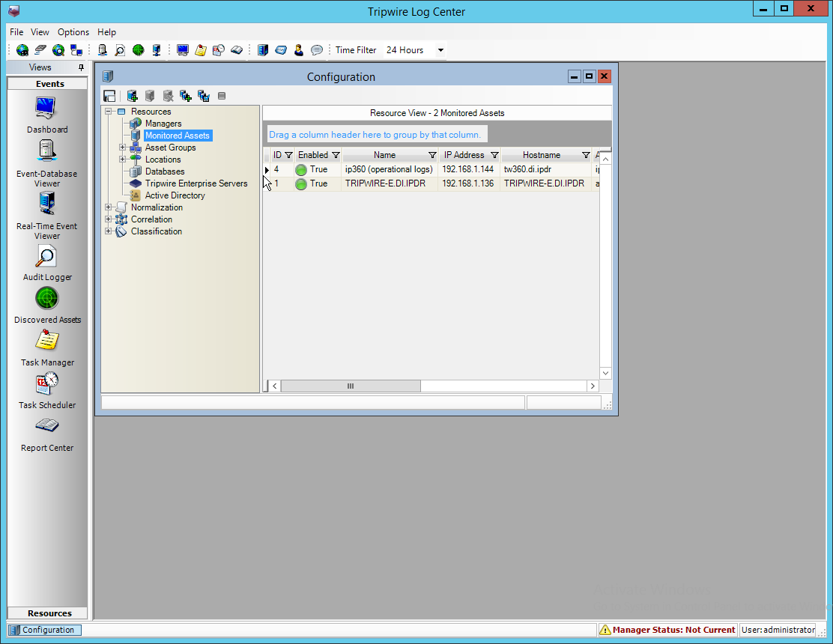The height and width of the screenshot is (644, 833).
Task: Open Audit Logger via toolbar magnifier icon
Action: pos(120,50)
